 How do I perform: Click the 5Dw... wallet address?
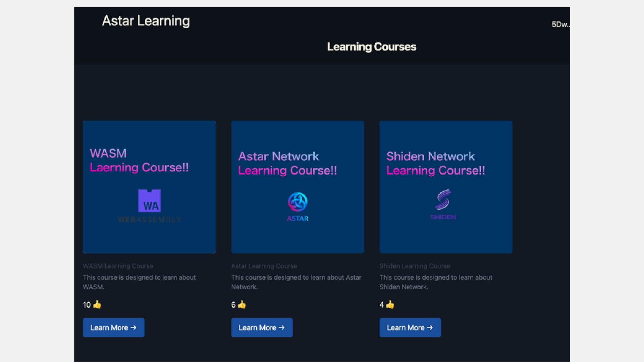click(x=560, y=24)
